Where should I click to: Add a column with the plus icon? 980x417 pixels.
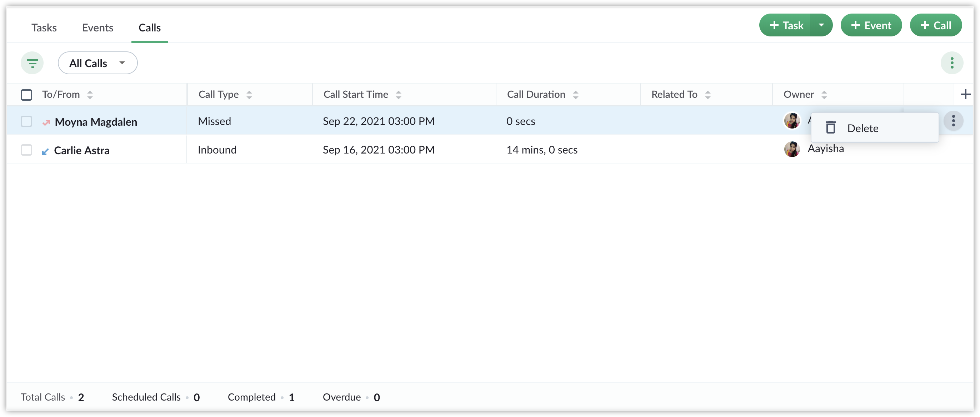965,94
